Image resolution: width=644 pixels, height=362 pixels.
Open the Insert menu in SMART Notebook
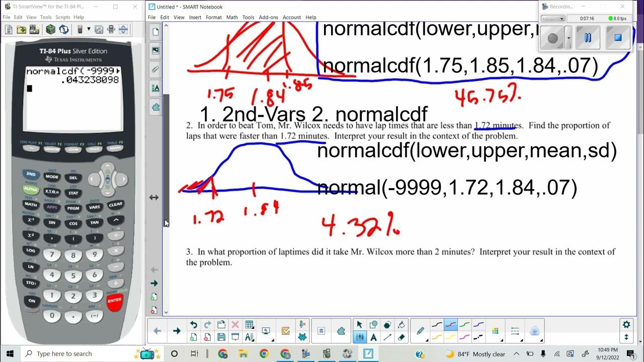(x=195, y=17)
